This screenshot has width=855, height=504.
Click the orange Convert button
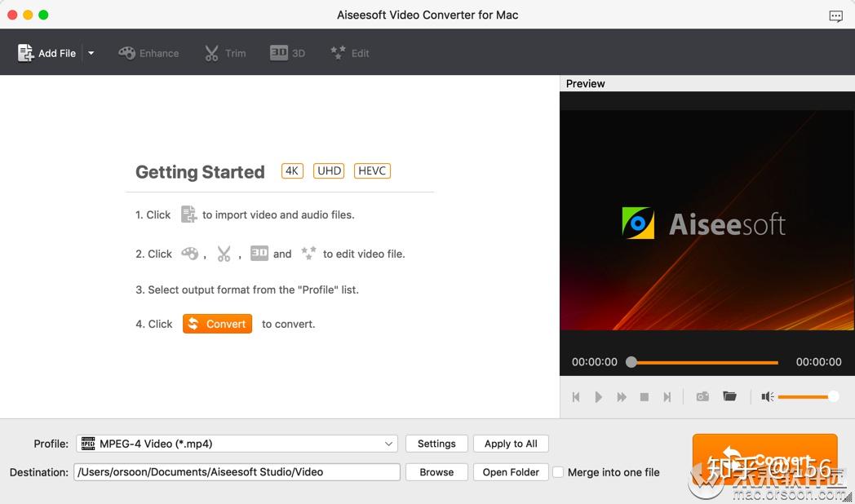(x=764, y=459)
